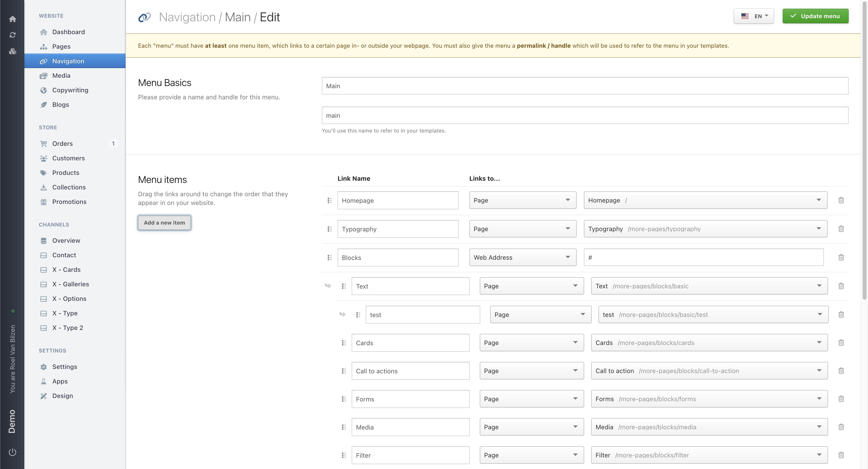Click the channels icon below the refresh icon
This screenshot has height=469, width=868.
12,51
